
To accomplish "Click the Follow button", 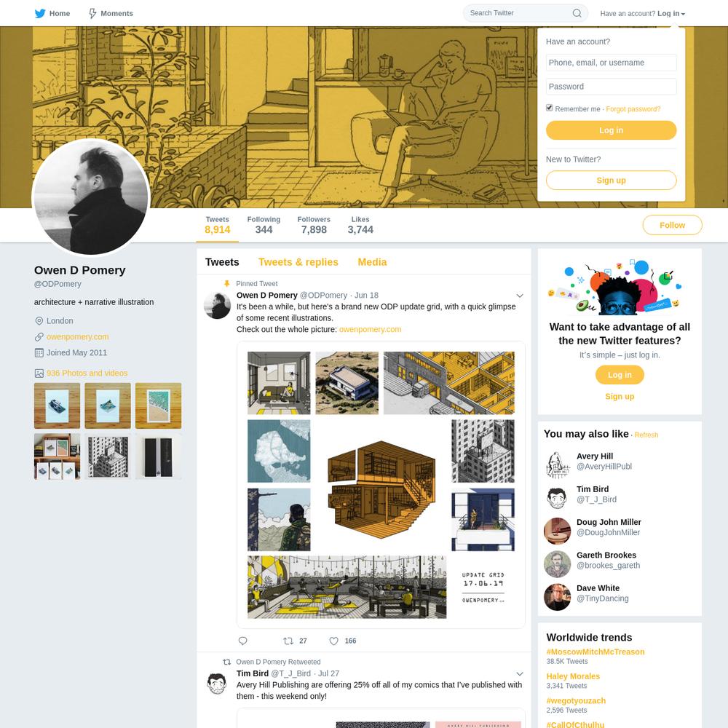I will (x=672, y=225).
